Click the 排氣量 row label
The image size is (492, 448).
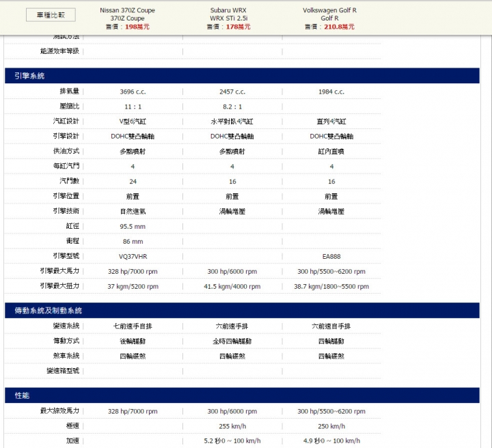coord(69,92)
